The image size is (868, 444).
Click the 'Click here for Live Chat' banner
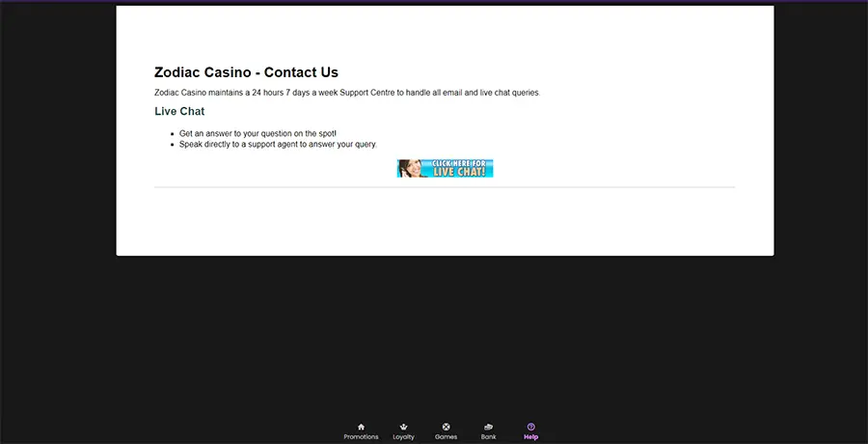445,169
